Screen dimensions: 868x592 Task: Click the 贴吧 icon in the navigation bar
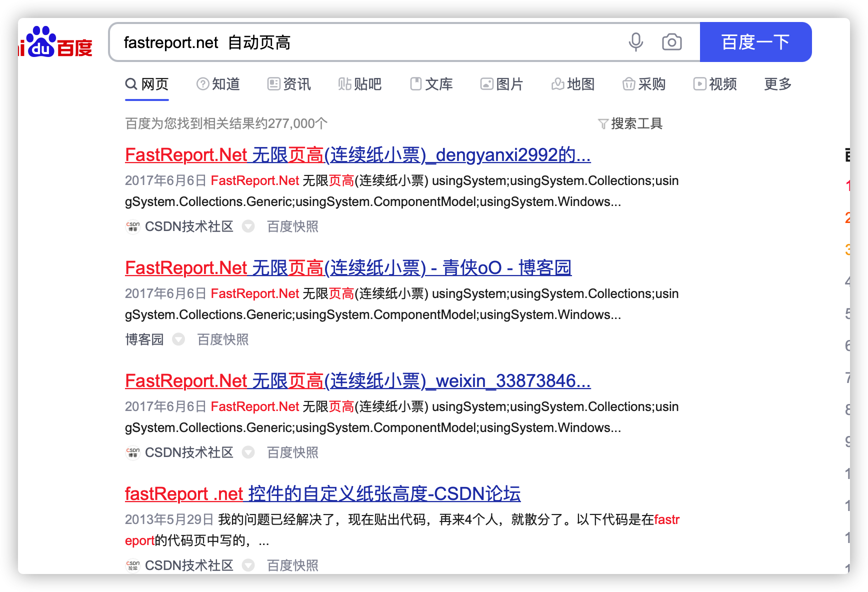(x=344, y=84)
